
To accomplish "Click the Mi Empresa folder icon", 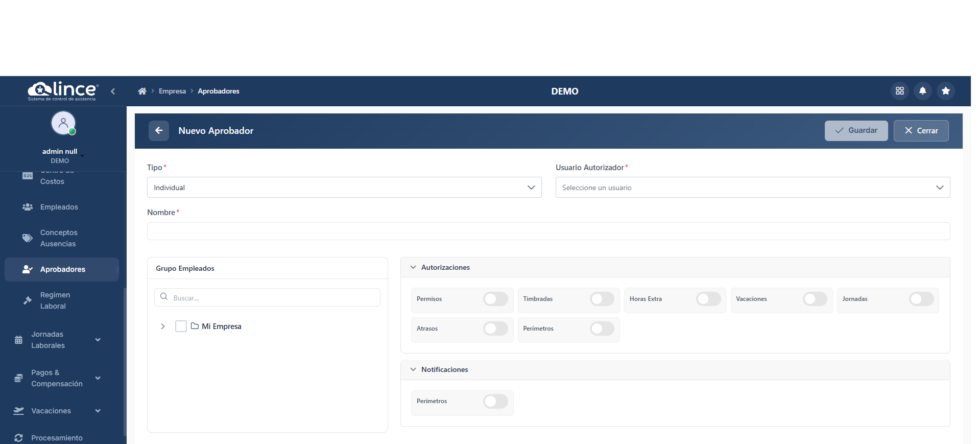I will tap(195, 326).
